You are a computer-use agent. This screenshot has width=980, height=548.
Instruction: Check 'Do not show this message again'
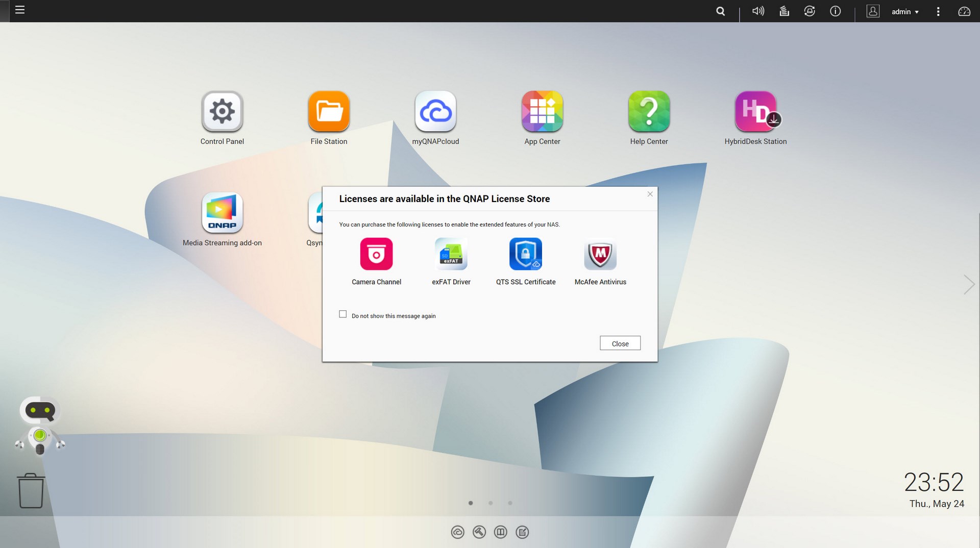[343, 314]
